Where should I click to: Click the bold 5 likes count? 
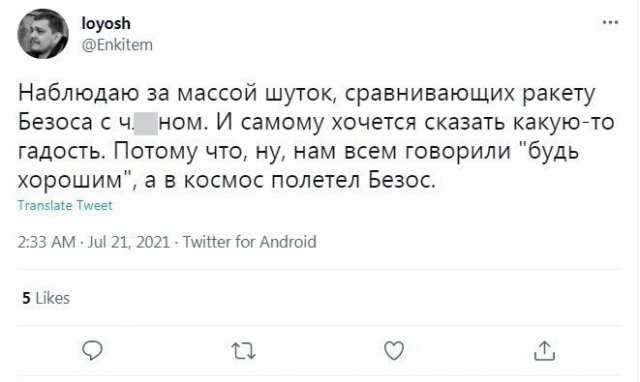pyautogui.click(x=27, y=298)
